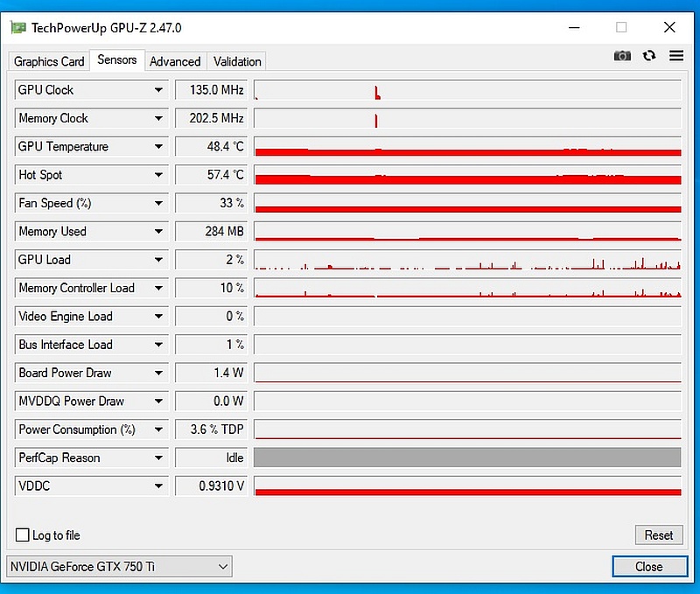The height and width of the screenshot is (594, 700).
Task: Click the Close button
Action: (x=649, y=566)
